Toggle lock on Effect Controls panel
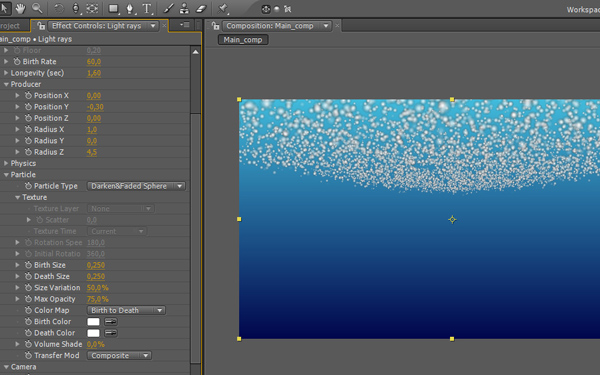 41,26
